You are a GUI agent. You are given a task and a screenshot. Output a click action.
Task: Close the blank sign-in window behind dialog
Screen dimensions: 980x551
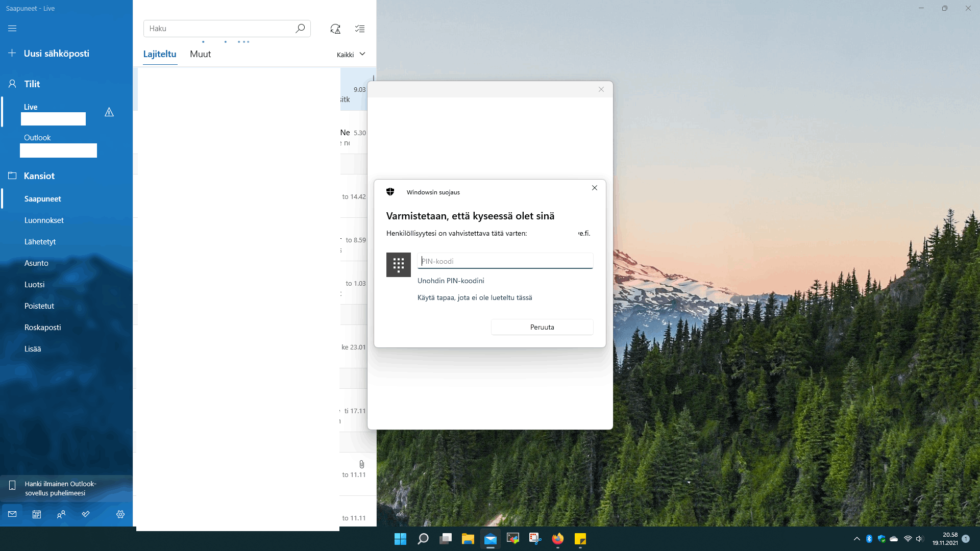click(x=601, y=89)
